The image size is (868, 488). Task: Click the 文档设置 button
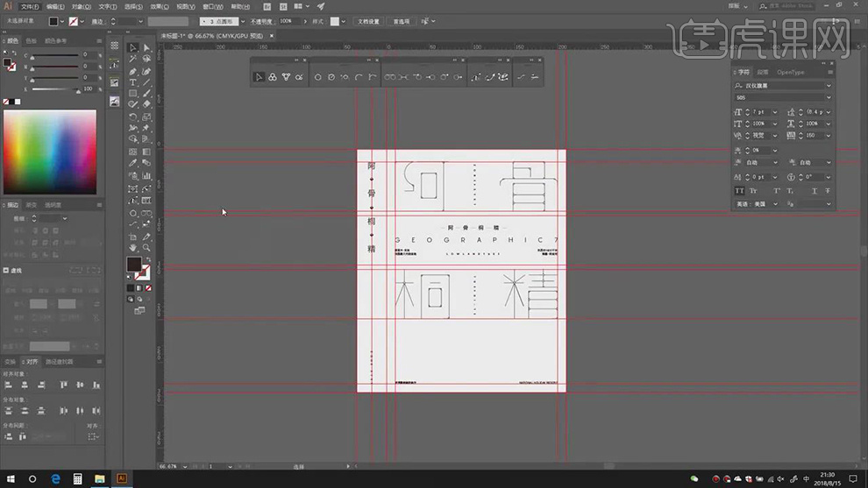pos(368,21)
